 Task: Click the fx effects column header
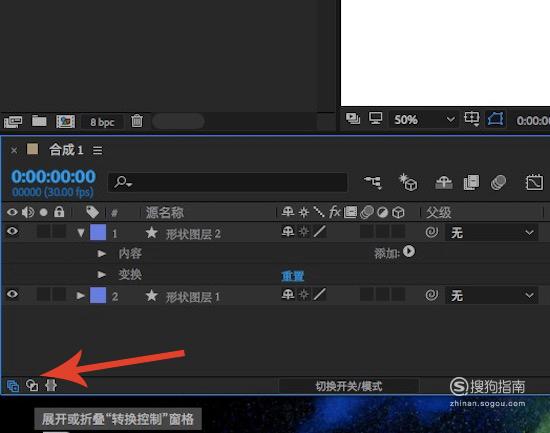click(335, 212)
